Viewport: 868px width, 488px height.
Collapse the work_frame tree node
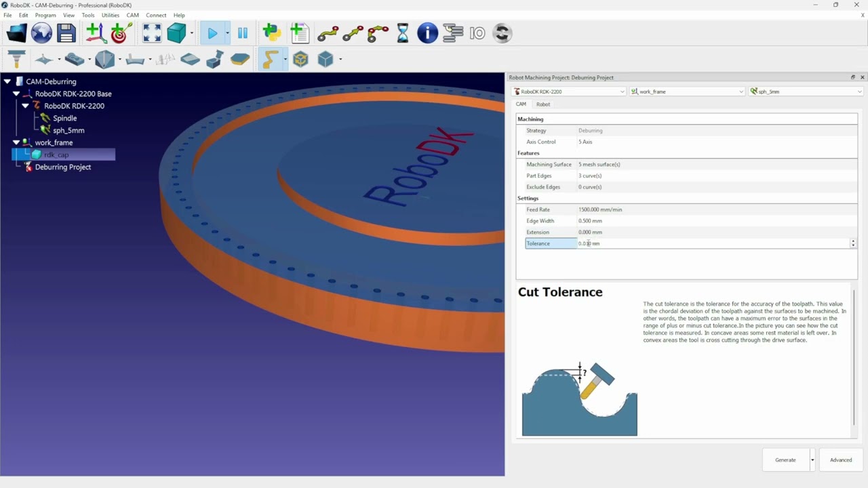pos(16,142)
